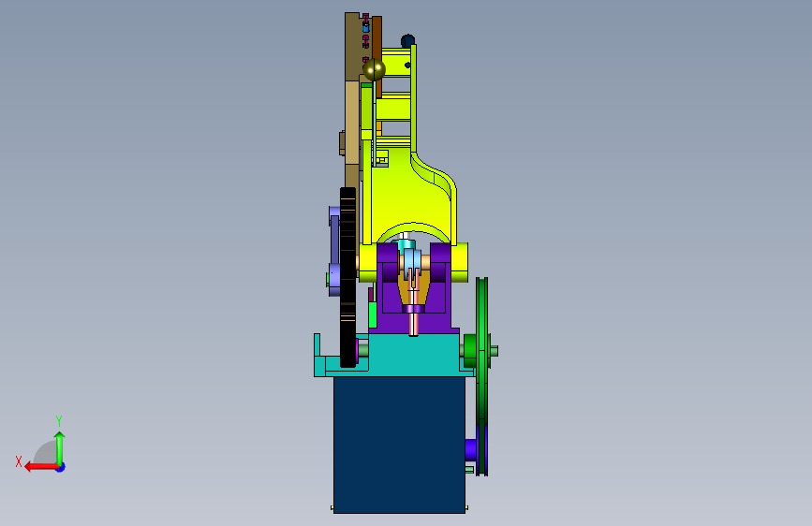Pick the brass ball knob
This screenshot has width=812, height=526.
(374, 69)
